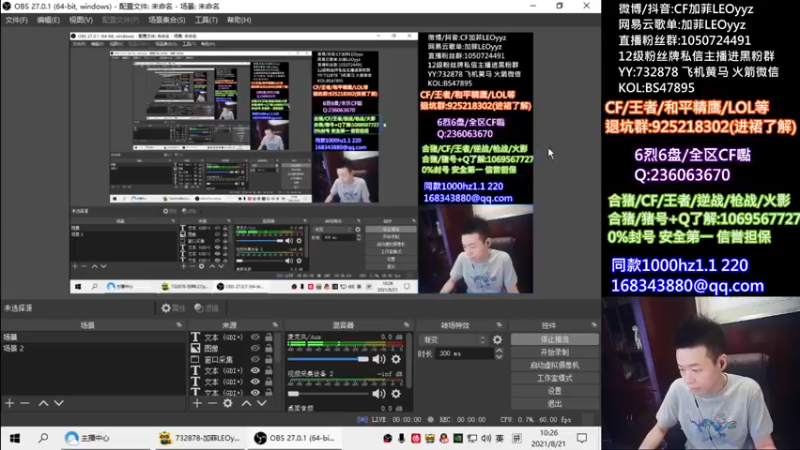Move the source up in Sources dock
Viewport: 800px width, 450px height.
pos(246,403)
